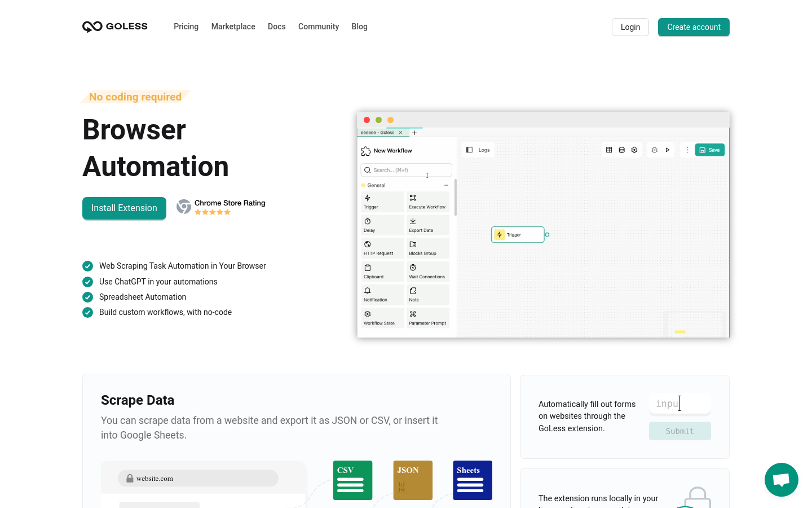Click 'Spreadsheet Automation' text

pos(143,297)
